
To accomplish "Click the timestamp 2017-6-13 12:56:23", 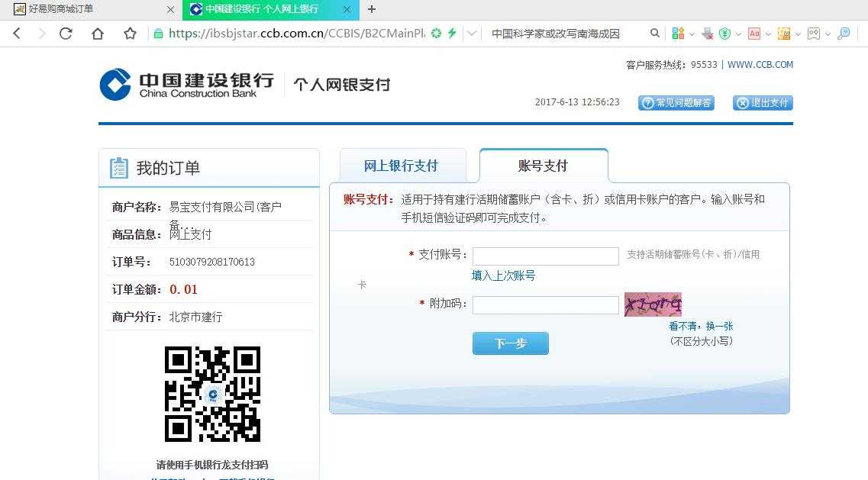I will coord(577,102).
